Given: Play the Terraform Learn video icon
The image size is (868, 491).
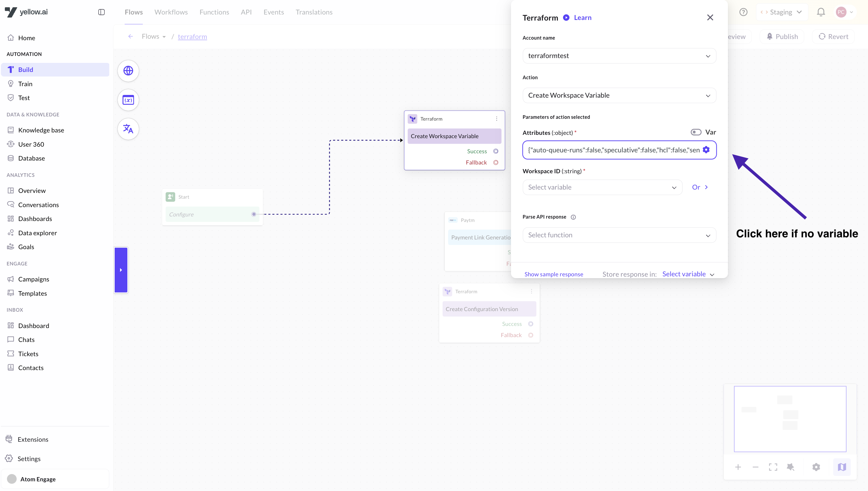Looking at the screenshot, I should pyautogui.click(x=566, y=18).
